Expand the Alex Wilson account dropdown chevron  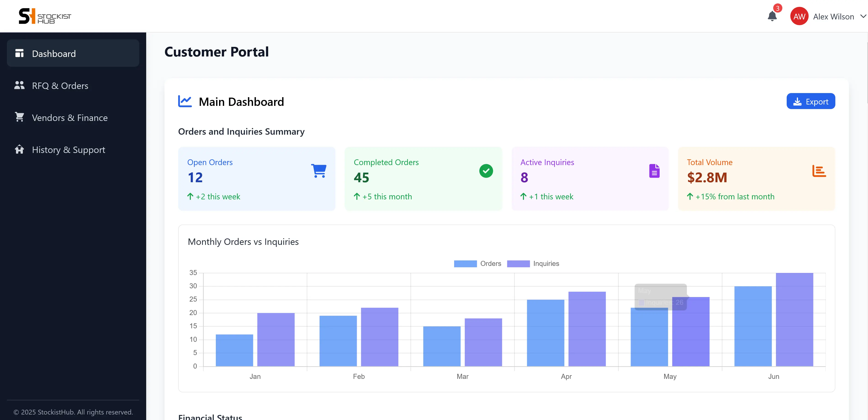(x=863, y=16)
